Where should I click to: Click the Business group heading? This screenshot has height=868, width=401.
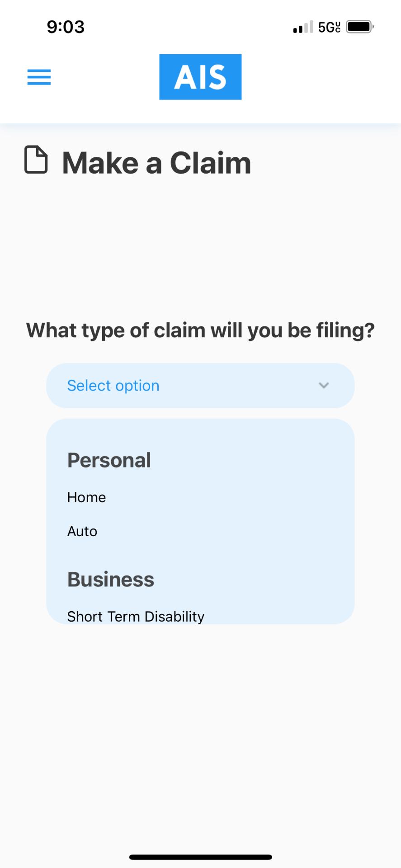(x=111, y=580)
